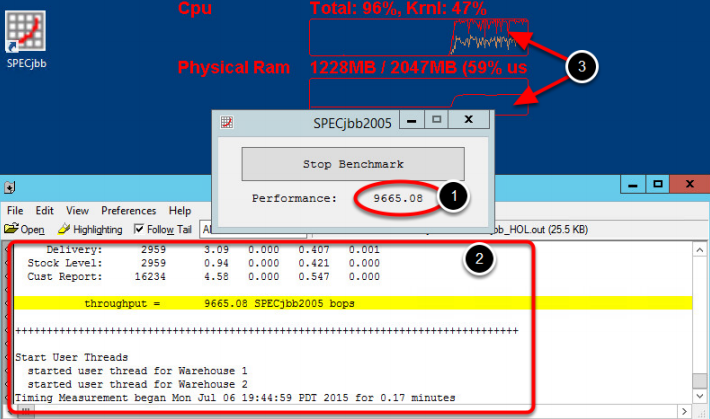Click the Delivery row in the log
The width and height of the screenshot is (710, 419).
(213, 250)
